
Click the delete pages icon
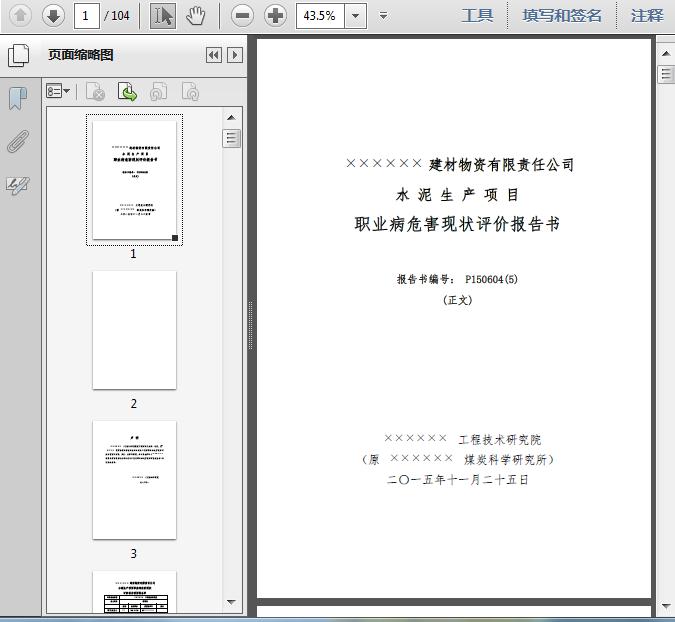point(95,91)
